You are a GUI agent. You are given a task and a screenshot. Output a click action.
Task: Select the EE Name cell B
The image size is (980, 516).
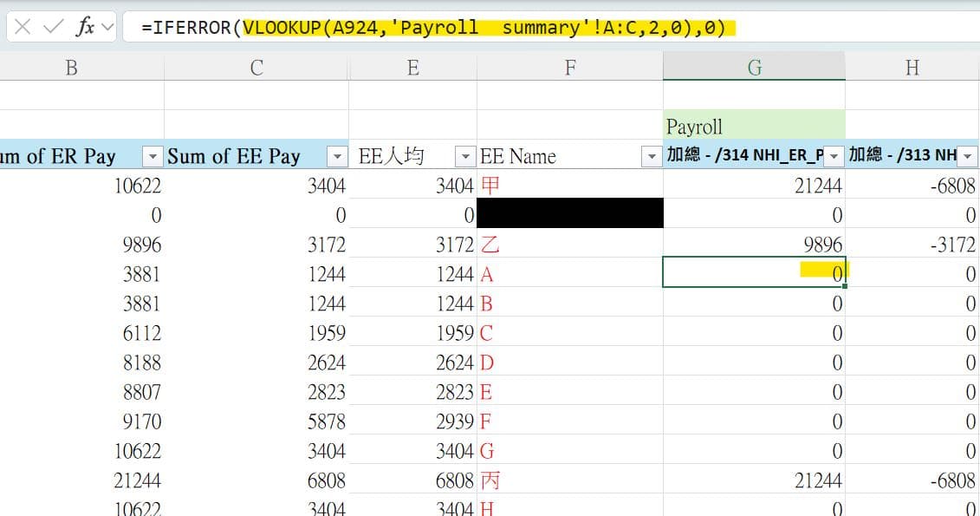570,304
